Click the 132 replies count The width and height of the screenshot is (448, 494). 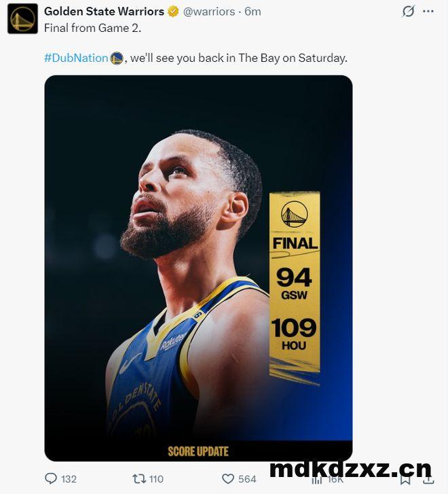(x=69, y=479)
